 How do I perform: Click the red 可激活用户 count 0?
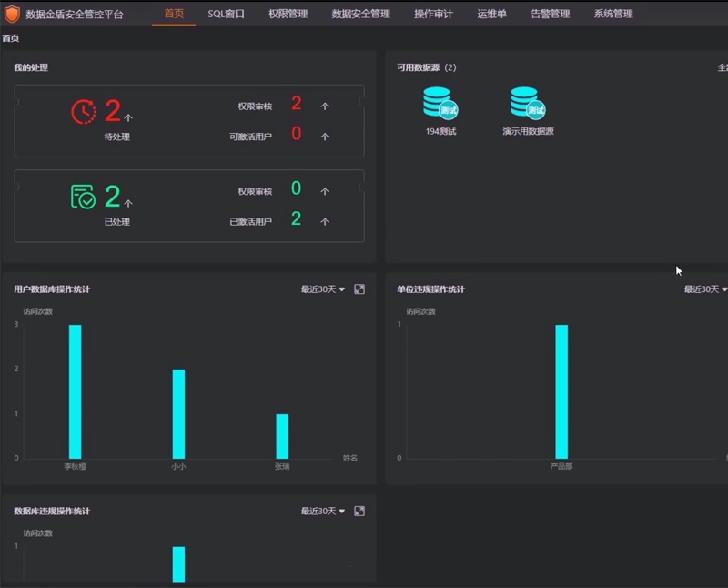tap(297, 135)
